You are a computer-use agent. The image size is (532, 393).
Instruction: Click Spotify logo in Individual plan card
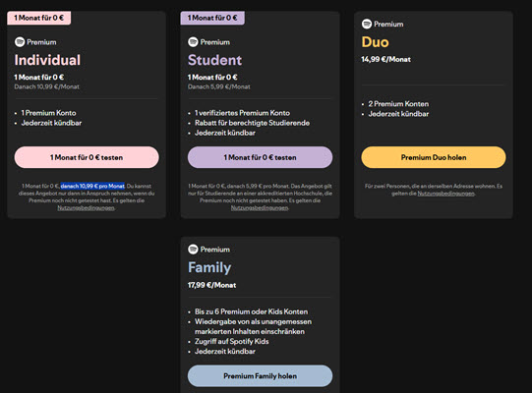[x=20, y=42]
